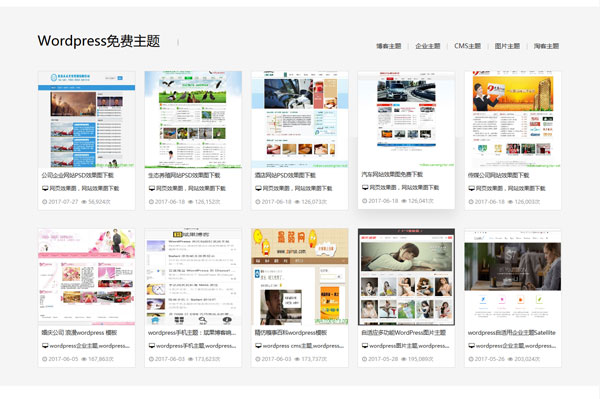Click the monitor tag icon on 酒店网站 card
This screenshot has height=399, width=600.
pos(258,188)
